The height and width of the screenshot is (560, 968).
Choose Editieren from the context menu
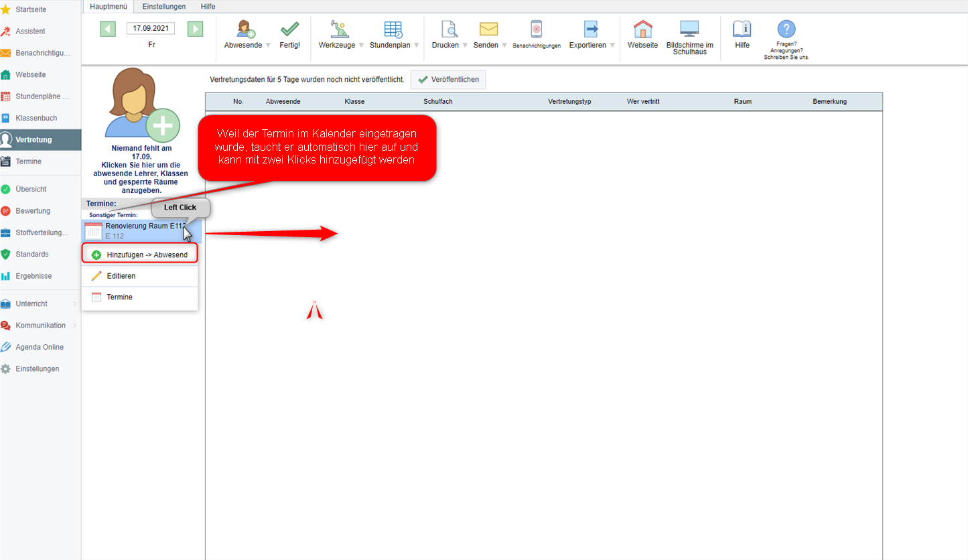point(139,276)
